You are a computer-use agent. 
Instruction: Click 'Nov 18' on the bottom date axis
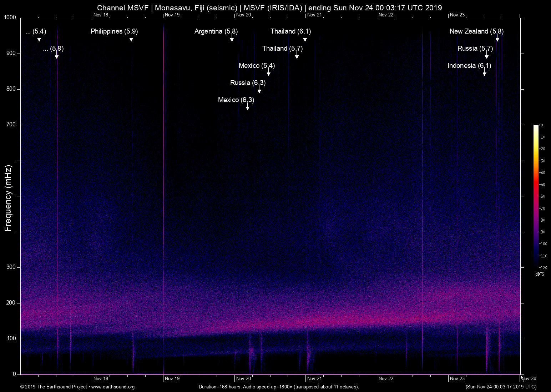pyautogui.click(x=101, y=379)
